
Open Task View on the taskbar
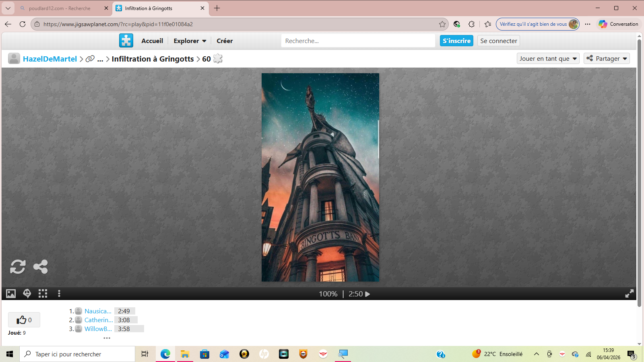tap(145, 354)
